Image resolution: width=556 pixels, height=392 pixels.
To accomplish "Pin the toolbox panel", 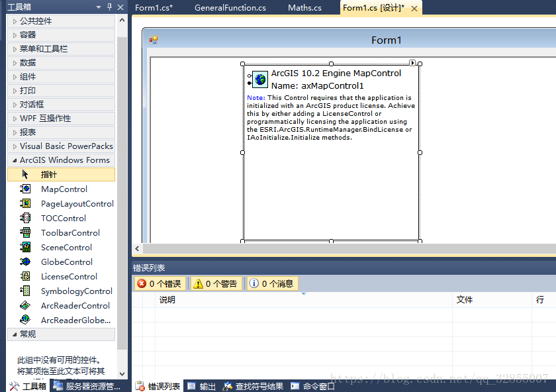I will click(x=110, y=7).
